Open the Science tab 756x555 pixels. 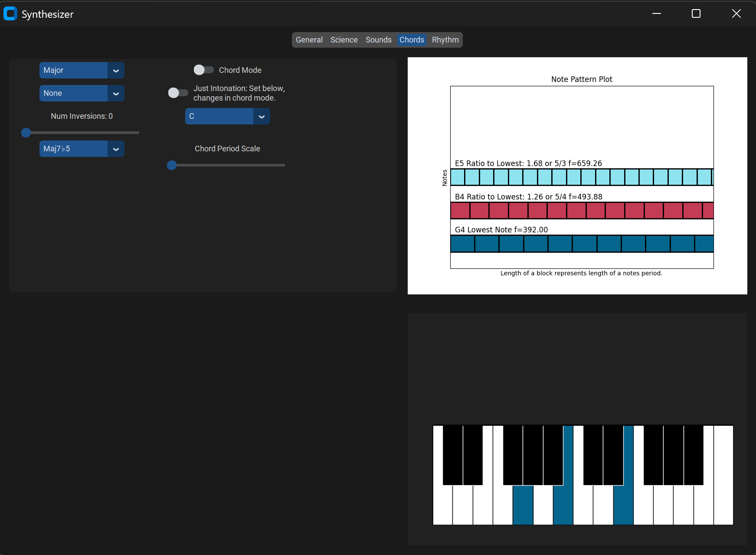pos(344,40)
